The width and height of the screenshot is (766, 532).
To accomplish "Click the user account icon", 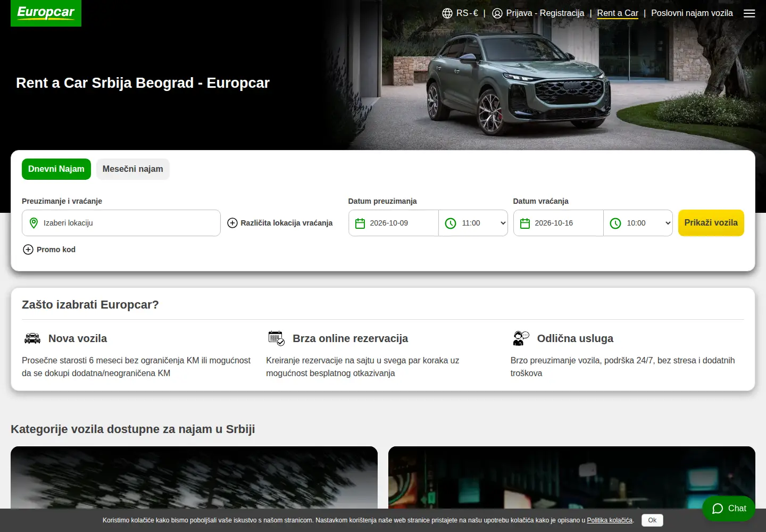I will pos(497,13).
